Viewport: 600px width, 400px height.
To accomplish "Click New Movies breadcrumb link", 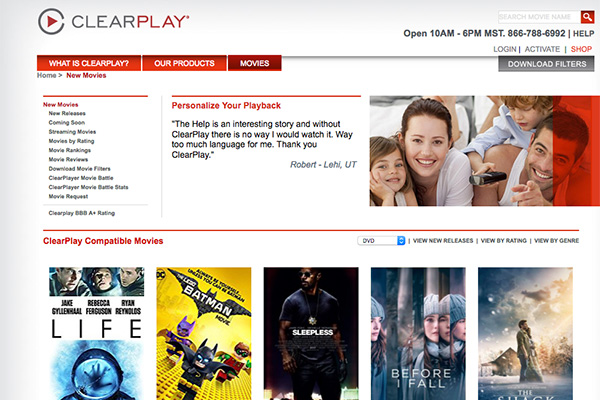I will coord(86,75).
